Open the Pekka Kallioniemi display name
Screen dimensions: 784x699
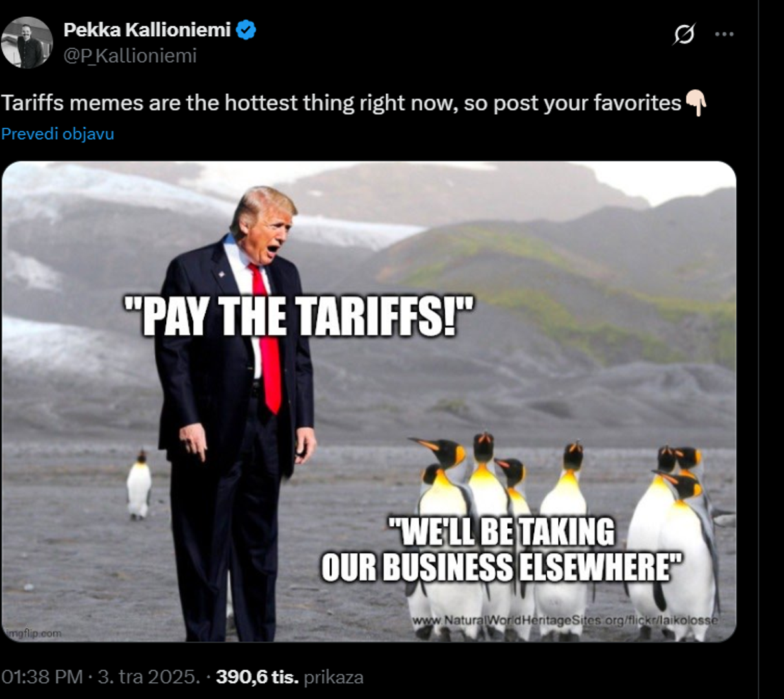(147, 30)
